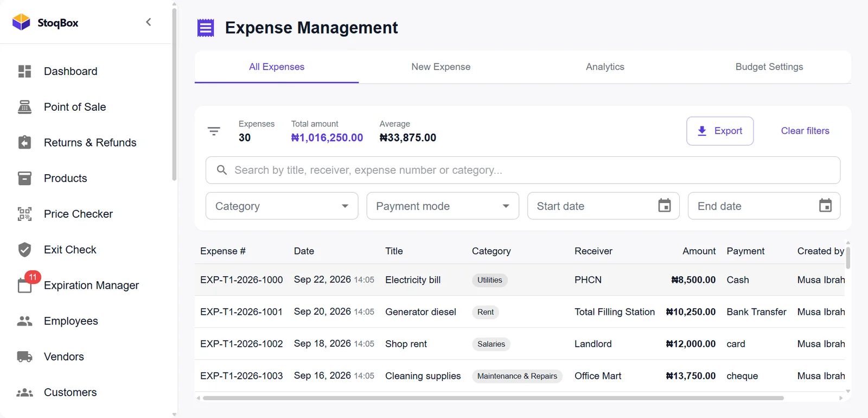Click the table vertical scrollbar thumb
868x418 pixels.
pos(848,257)
